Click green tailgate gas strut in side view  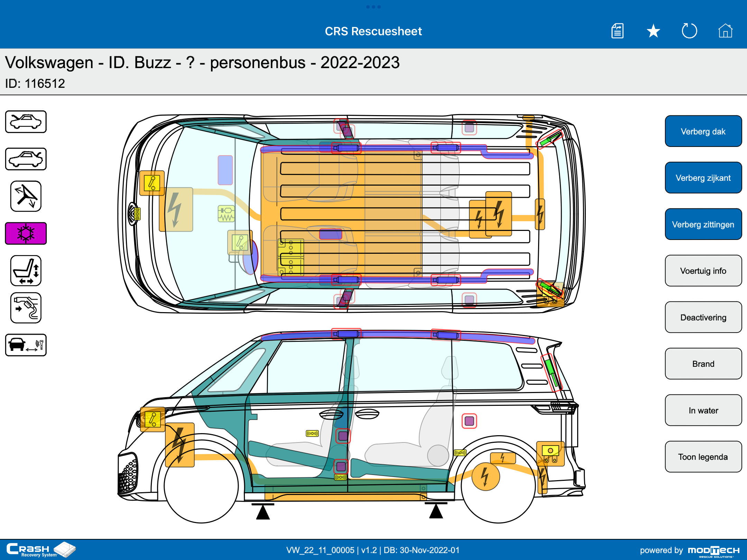[552, 373]
